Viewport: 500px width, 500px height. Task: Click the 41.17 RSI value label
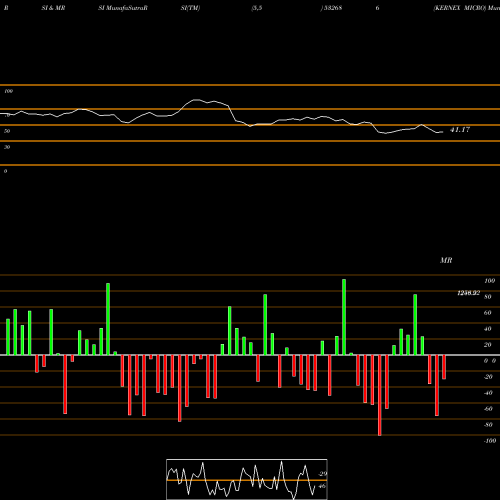click(460, 130)
